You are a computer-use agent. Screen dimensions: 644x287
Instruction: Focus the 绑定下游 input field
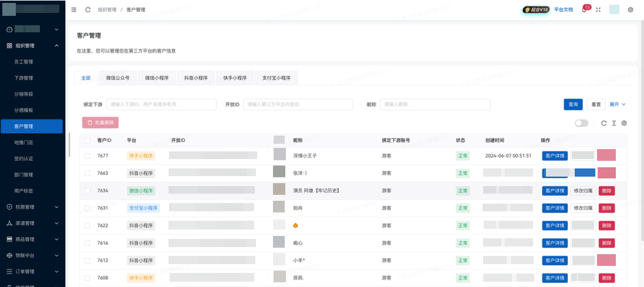pyautogui.click(x=161, y=104)
